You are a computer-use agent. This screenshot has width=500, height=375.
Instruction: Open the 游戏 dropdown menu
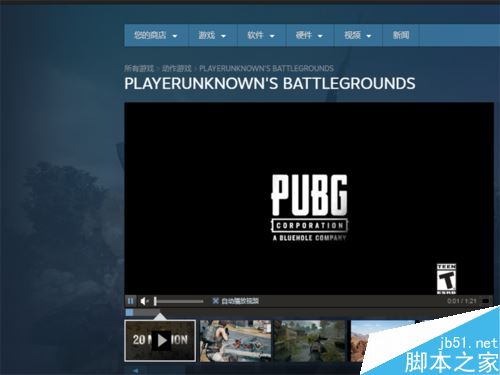(212, 35)
